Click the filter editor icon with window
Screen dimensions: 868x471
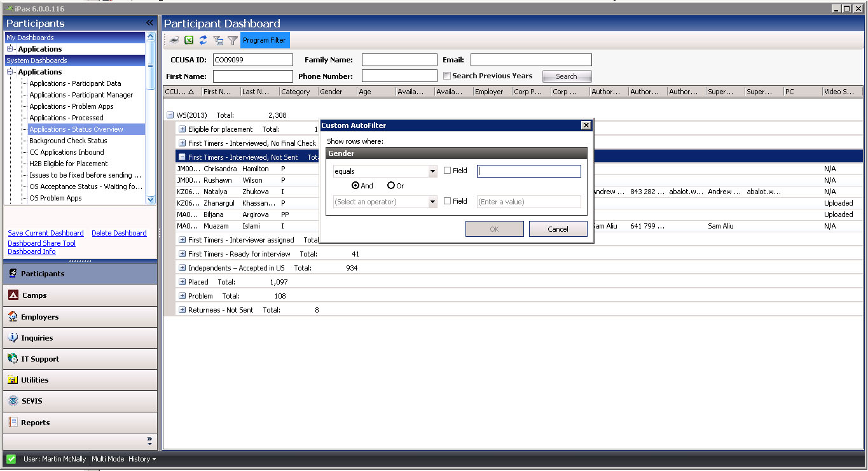218,40
